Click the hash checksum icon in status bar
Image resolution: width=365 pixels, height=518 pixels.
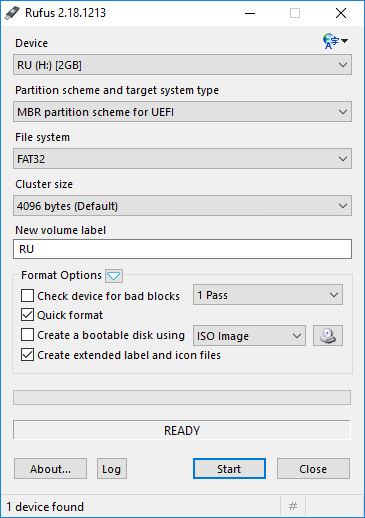tap(293, 506)
